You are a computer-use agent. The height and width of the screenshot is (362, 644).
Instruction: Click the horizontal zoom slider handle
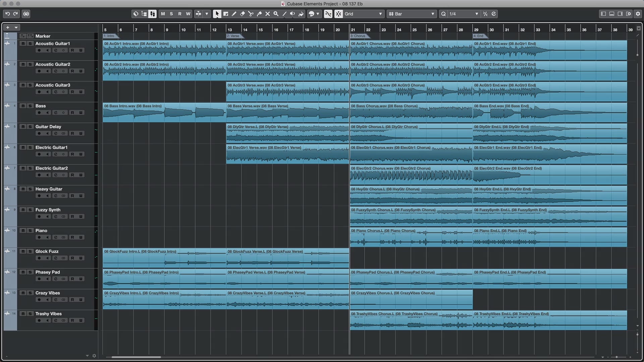[x=616, y=357]
